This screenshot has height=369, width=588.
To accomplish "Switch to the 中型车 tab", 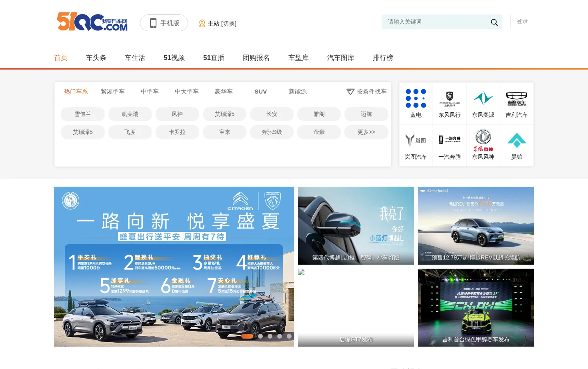I will click(150, 92).
